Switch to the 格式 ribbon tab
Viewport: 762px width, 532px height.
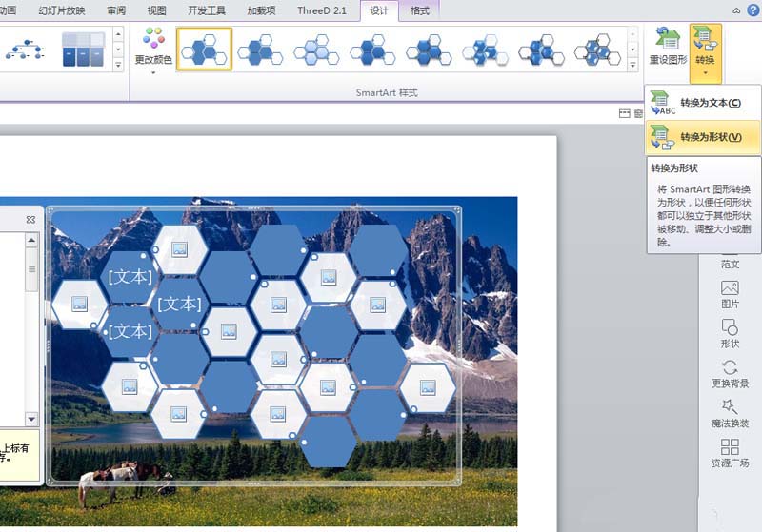419,10
